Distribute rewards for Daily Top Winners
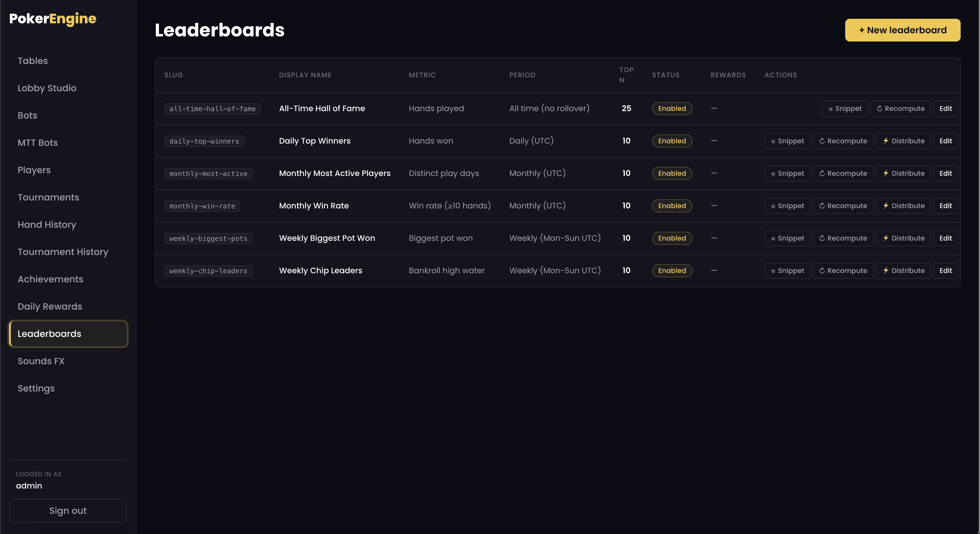 pyautogui.click(x=903, y=141)
